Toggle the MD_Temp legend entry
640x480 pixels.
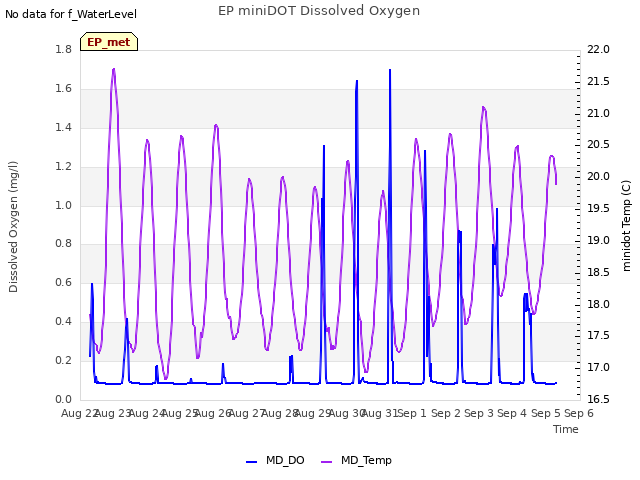pyautogui.click(x=356, y=461)
